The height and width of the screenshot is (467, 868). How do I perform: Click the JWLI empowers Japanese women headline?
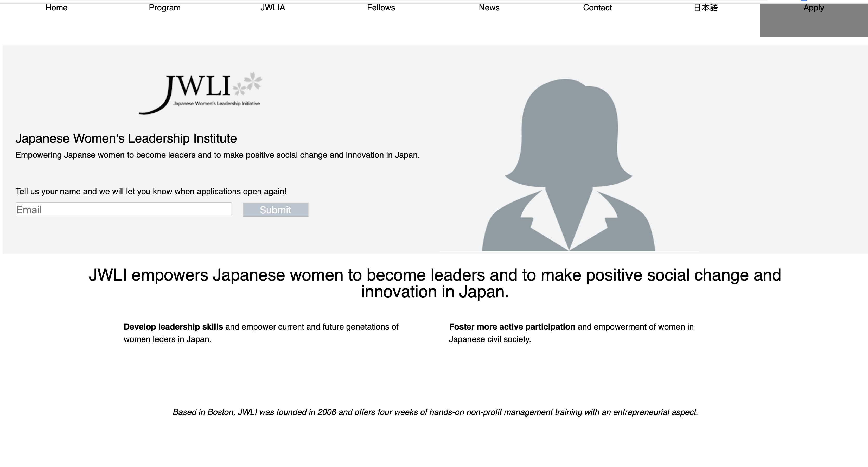[435, 283]
